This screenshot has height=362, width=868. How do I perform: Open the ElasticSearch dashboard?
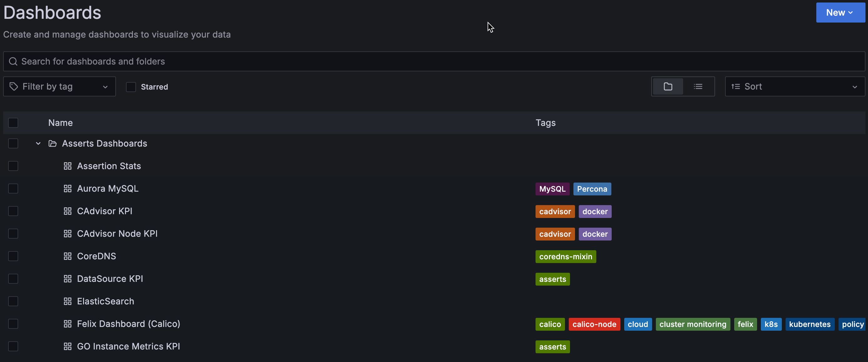[x=105, y=301]
